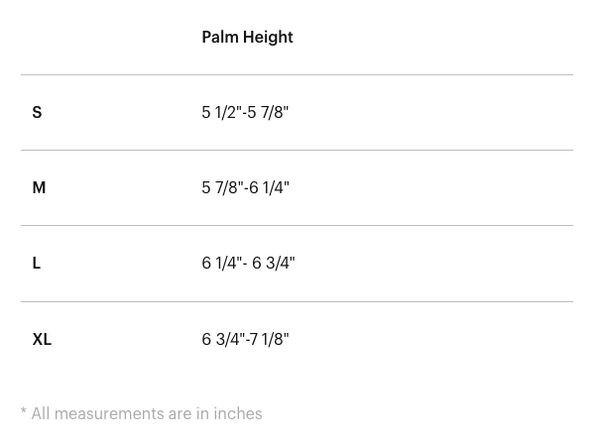The image size is (600, 441).
Task: Click the divider between S and M rows
Action: [297, 150]
